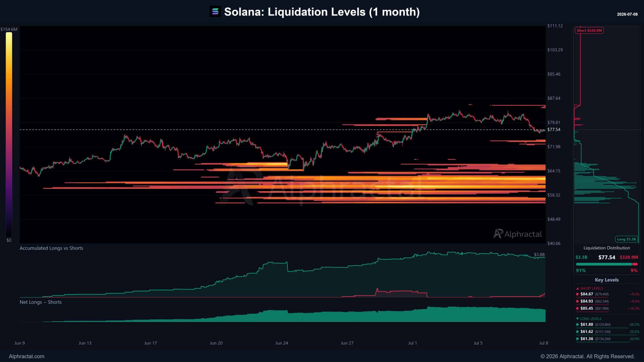Click the "$71.98" price axis label
The height and width of the screenshot is (362, 644).
(554, 147)
